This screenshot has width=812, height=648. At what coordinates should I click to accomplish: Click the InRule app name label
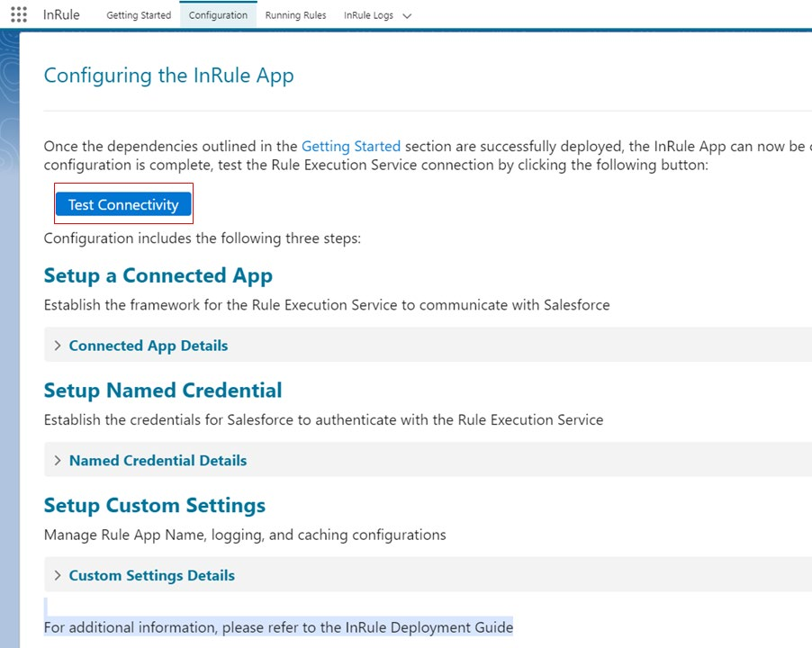(61, 15)
